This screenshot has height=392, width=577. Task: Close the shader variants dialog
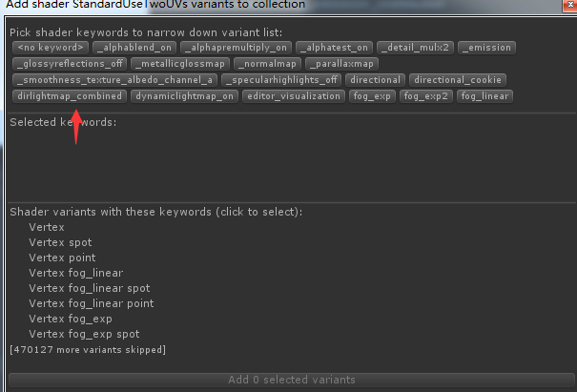pyautogui.click(x=570, y=5)
